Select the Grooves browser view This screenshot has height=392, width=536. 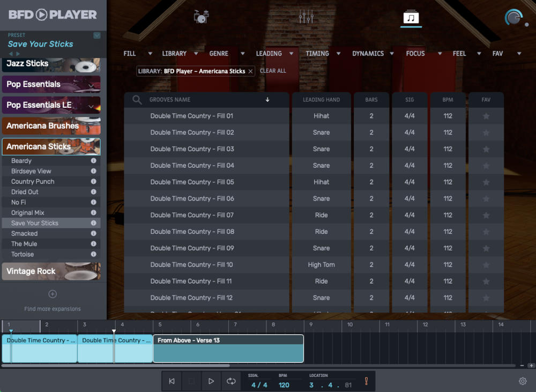[x=412, y=16]
